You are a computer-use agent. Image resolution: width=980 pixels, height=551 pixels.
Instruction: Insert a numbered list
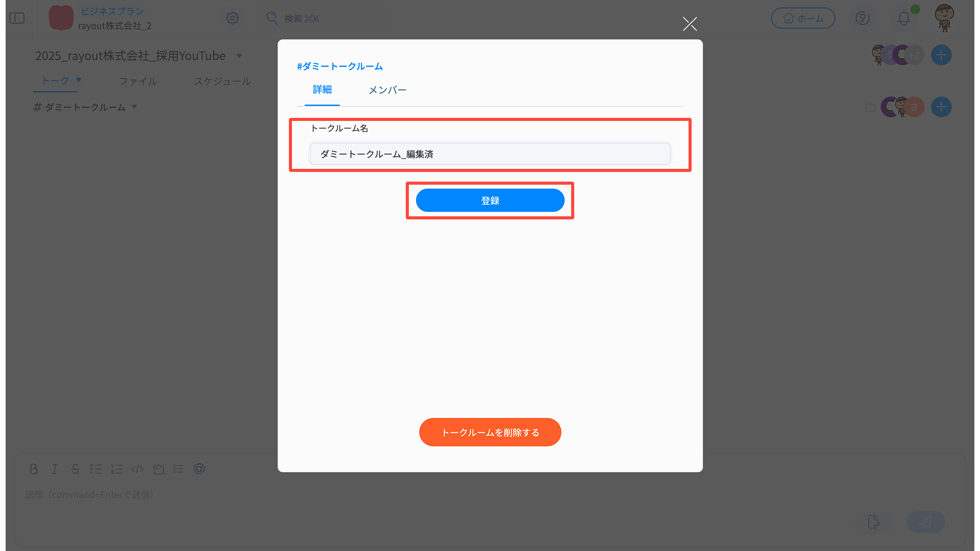pos(116,469)
